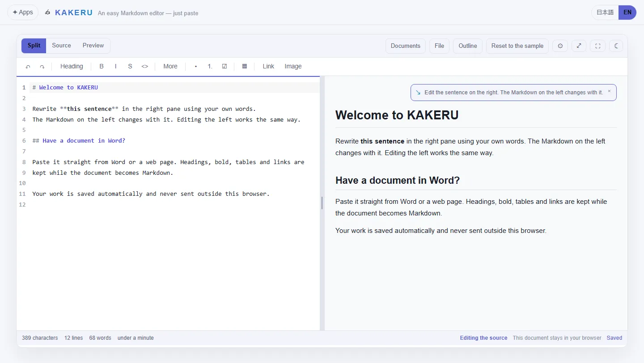The height and width of the screenshot is (363, 644).
Task: Click the pane splitter handle
Action: [322, 203]
